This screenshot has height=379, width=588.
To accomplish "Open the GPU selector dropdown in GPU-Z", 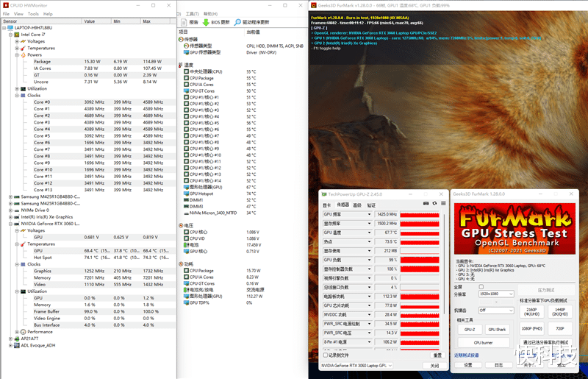I will [x=356, y=366].
